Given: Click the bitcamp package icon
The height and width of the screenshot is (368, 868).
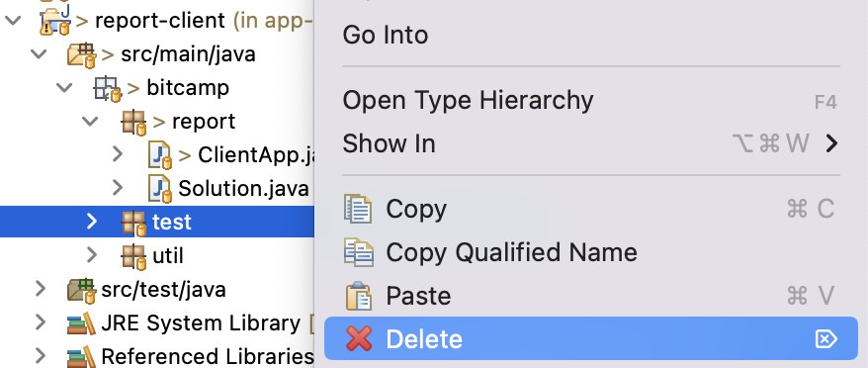Looking at the screenshot, I should tap(108, 88).
